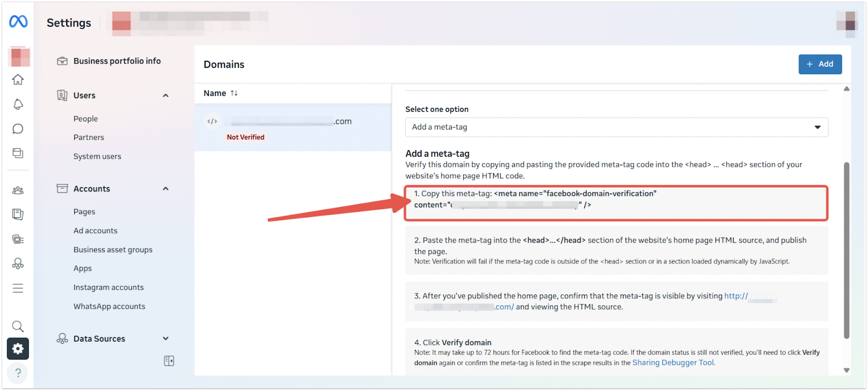Viewport: 868px width, 391px height.
Task: Open the settings gear icon
Action: point(18,348)
